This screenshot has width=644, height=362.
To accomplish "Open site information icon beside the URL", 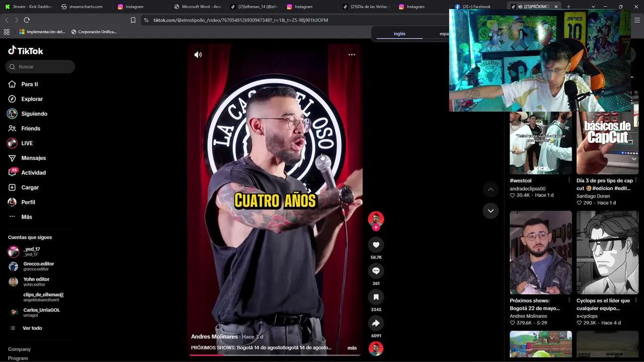I will click(146, 20).
